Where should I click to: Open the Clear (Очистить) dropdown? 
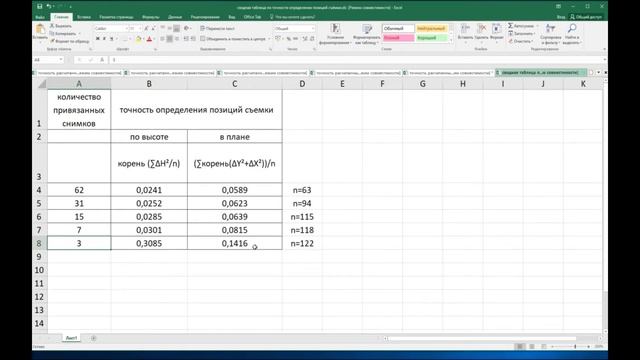(520, 41)
